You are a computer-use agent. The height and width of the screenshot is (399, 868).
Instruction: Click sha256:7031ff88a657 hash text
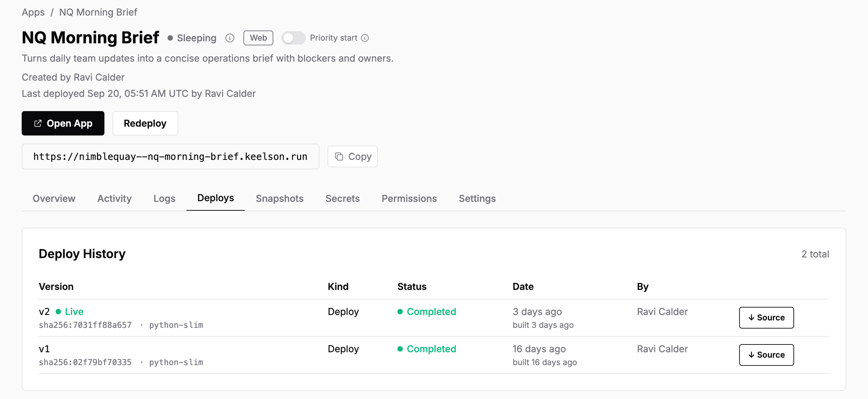tap(85, 325)
